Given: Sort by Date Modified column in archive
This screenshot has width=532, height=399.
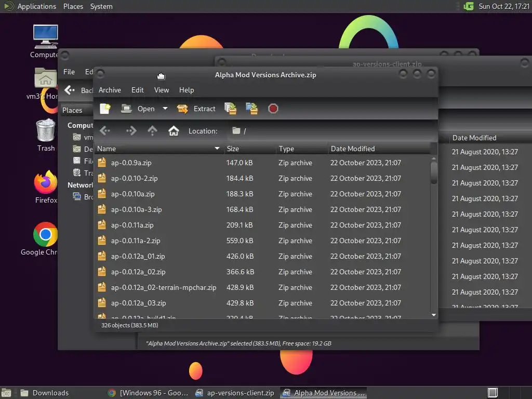Looking at the screenshot, I should click(x=379, y=149).
